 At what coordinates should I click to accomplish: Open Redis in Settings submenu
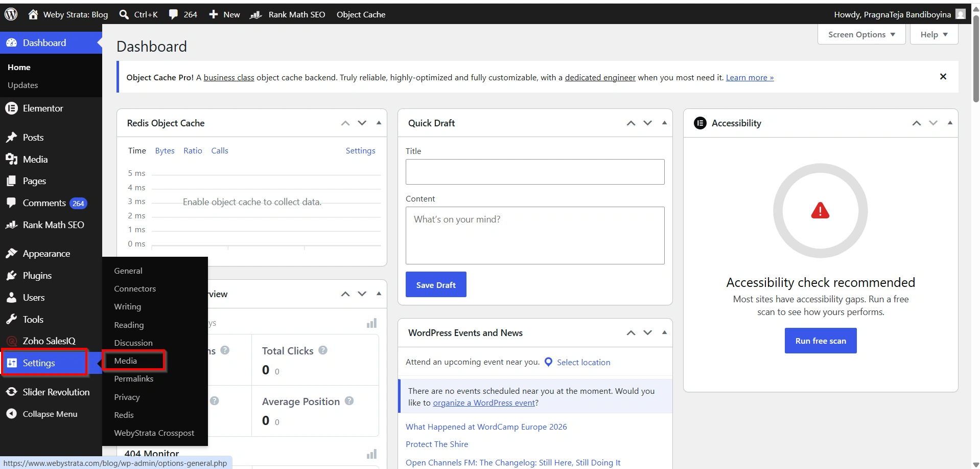pos(124,415)
